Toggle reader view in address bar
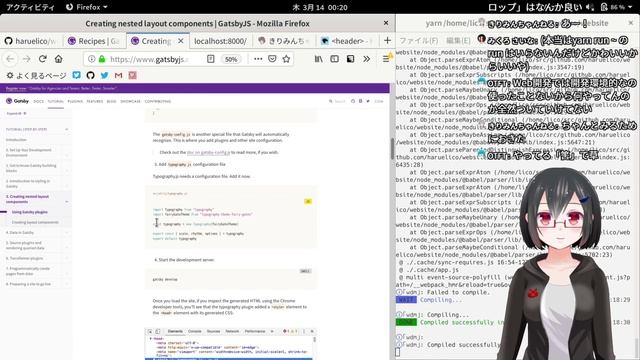This screenshot has width=640, height=360. pos(211,59)
